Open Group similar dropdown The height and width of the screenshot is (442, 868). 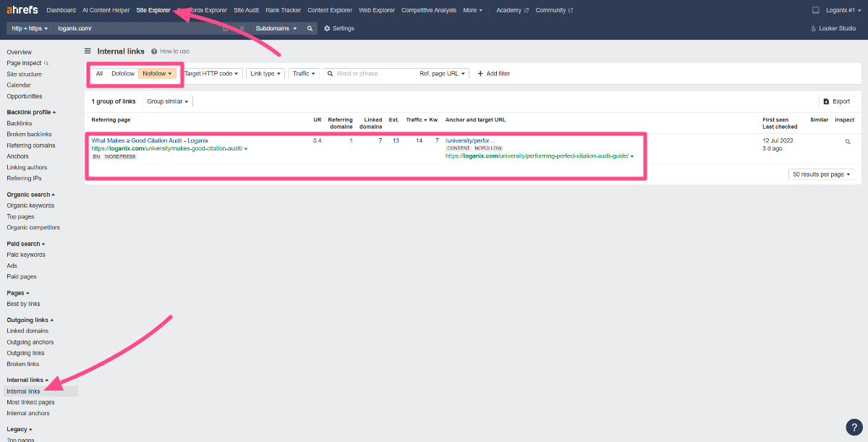click(x=167, y=102)
